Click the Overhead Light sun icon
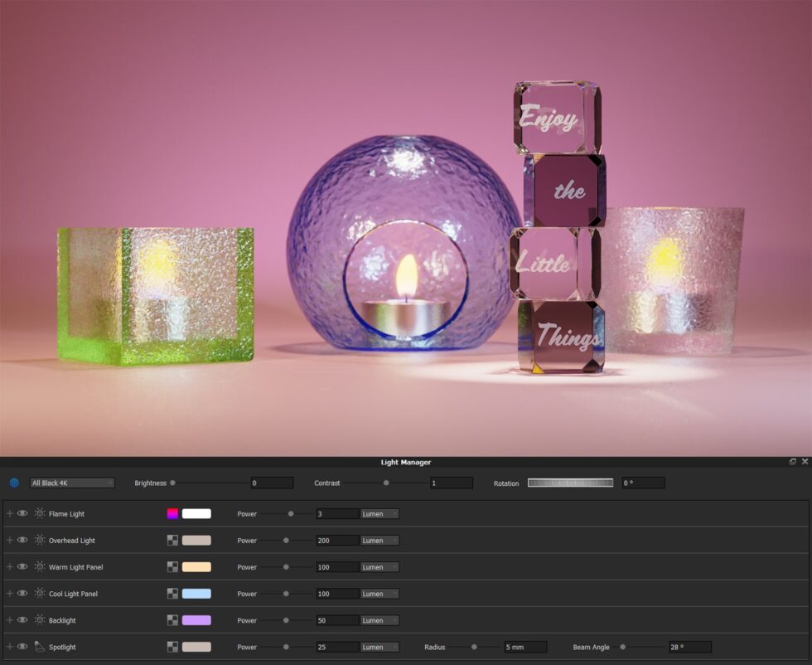This screenshot has width=812, height=665. pyautogui.click(x=39, y=540)
